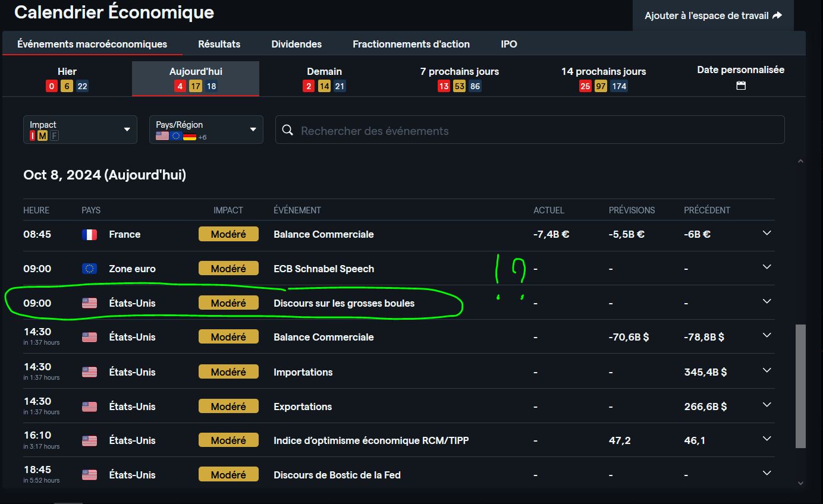Click the vertical scrollbar thumb of the events list
Screen dimensions: 823x504
800,386
